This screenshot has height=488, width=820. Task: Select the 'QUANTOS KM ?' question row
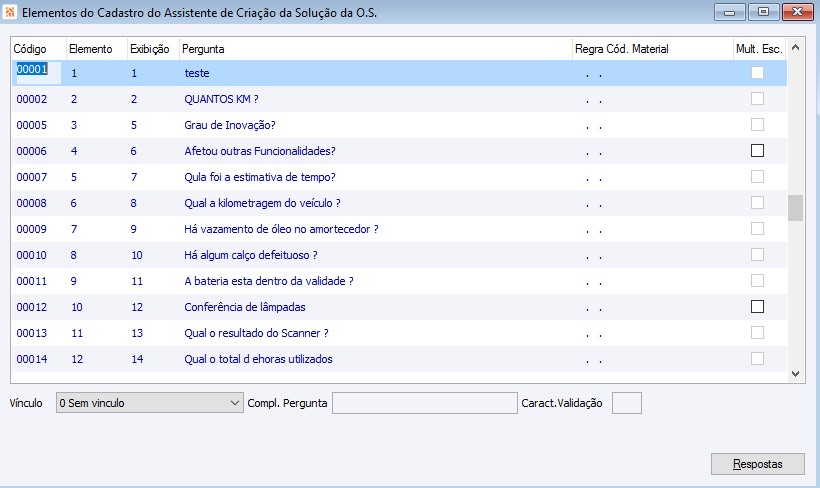222,99
